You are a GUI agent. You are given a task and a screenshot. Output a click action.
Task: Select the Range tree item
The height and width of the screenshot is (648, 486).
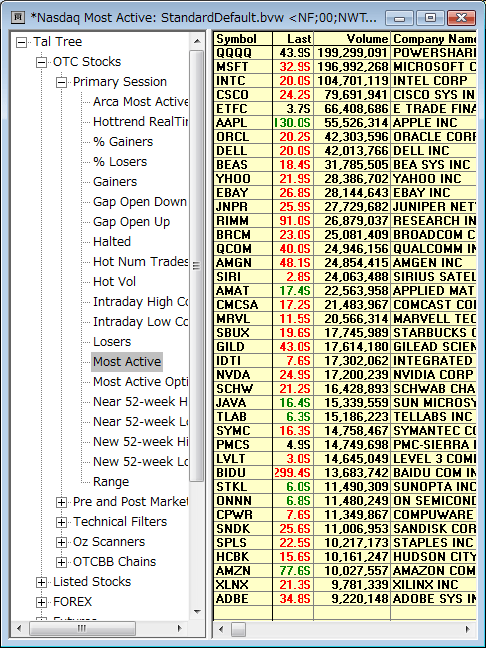coord(111,482)
